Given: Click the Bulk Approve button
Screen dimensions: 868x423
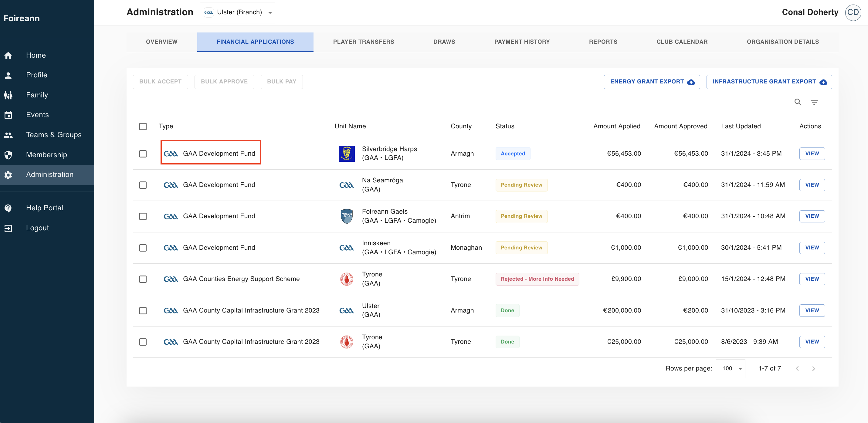Looking at the screenshot, I should 224,82.
